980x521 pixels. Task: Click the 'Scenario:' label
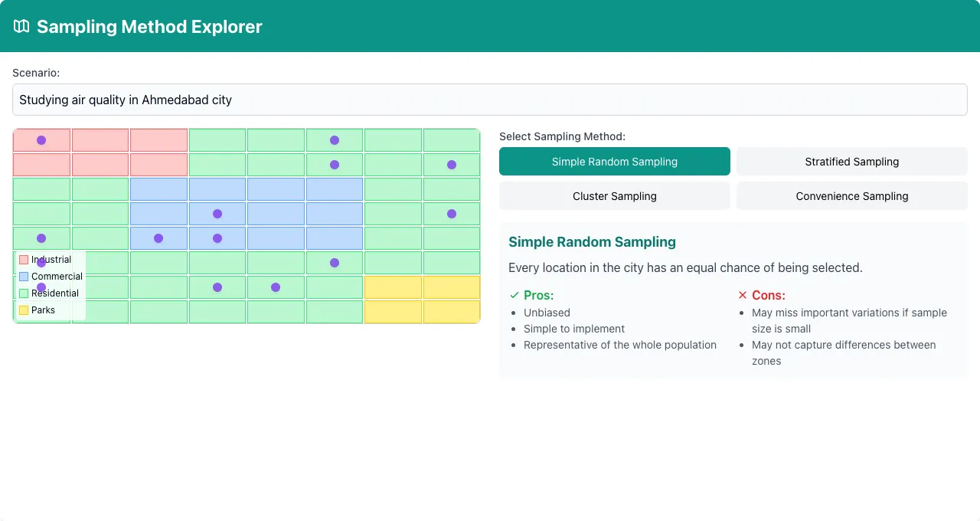[36, 73]
